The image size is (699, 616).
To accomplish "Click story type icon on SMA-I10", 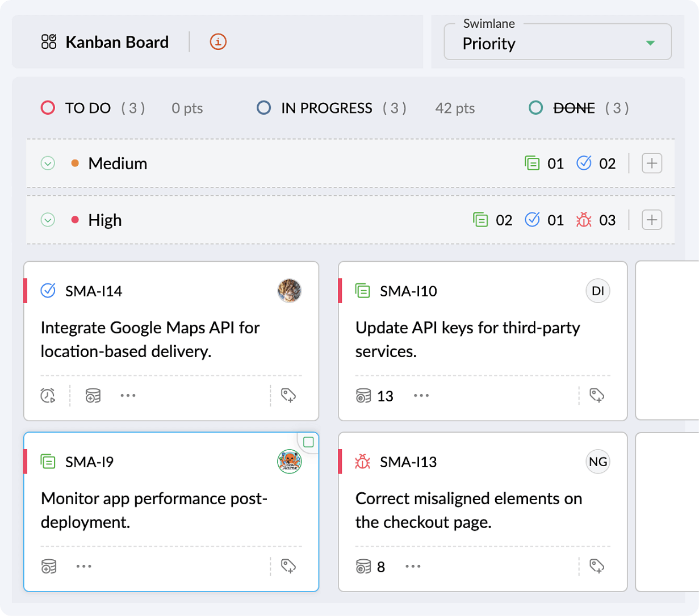I will click(x=362, y=291).
